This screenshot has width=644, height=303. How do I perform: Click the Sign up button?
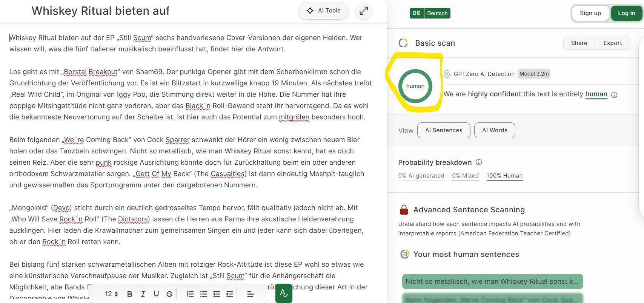click(590, 13)
